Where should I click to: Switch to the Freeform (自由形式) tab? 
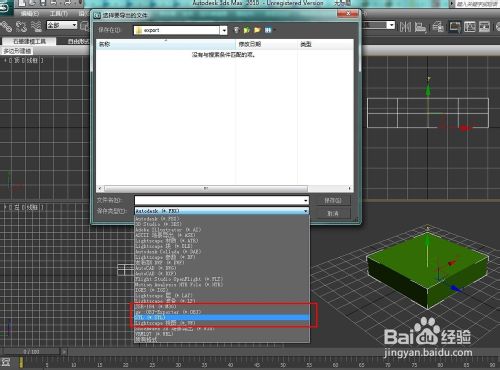[77, 41]
